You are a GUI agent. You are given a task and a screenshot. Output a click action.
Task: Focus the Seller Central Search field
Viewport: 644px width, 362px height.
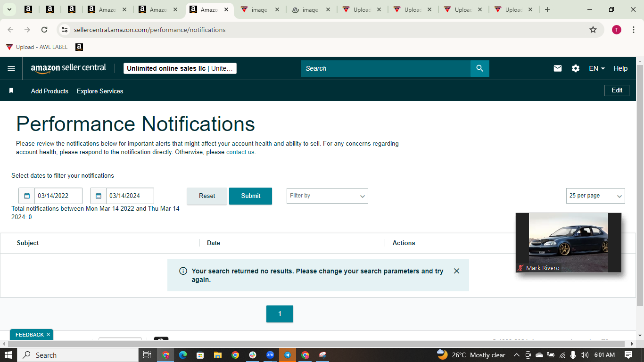point(386,68)
